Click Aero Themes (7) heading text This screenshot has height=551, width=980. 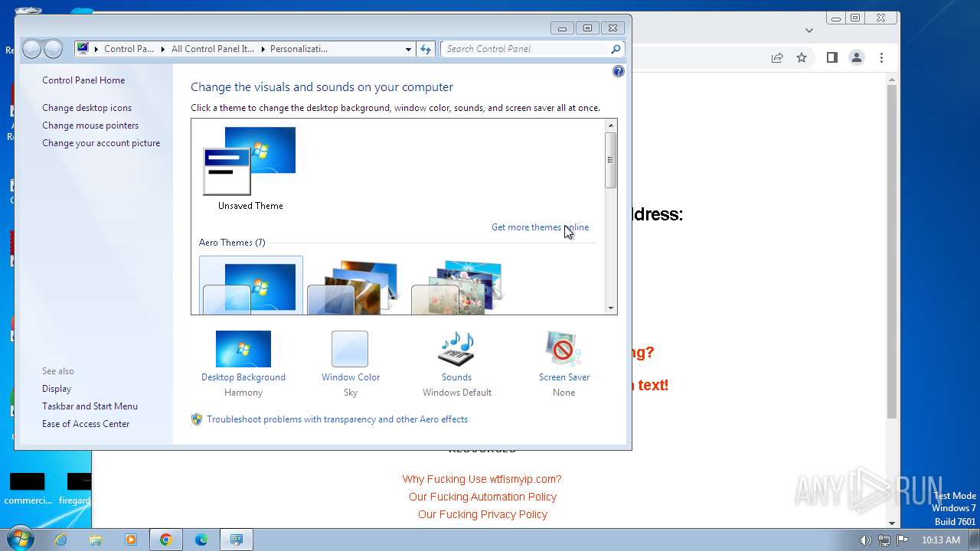(232, 243)
